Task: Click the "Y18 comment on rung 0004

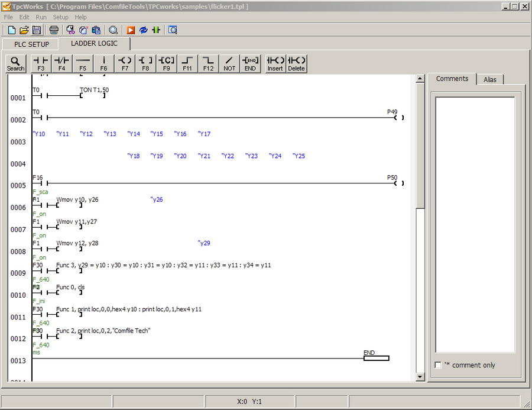Action: pos(134,156)
